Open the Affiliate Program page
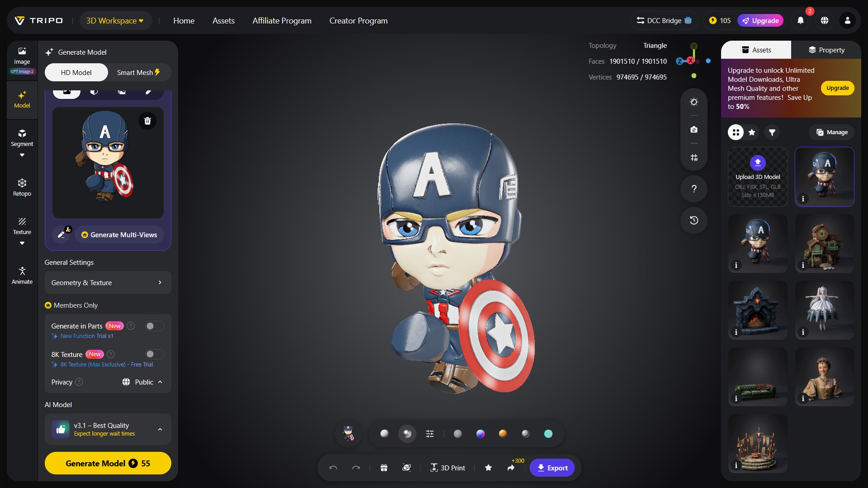This screenshot has width=868, height=488. click(x=282, y=20)
